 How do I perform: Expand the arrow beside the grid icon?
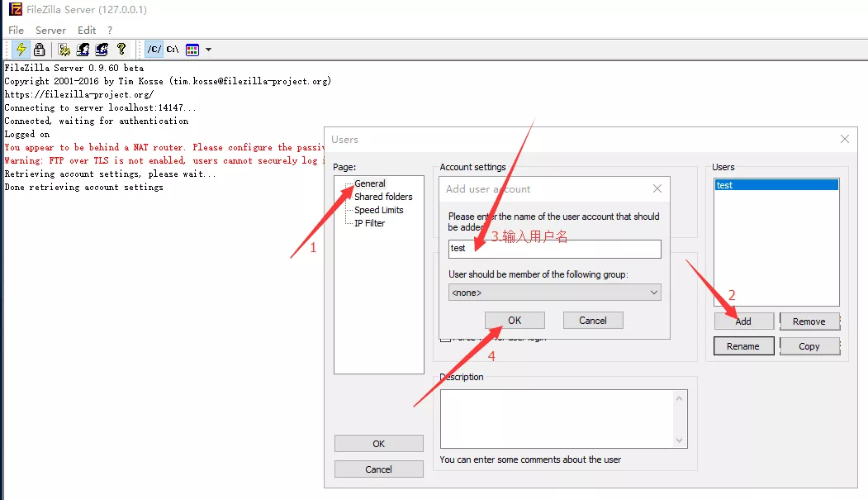pos(209,50)
